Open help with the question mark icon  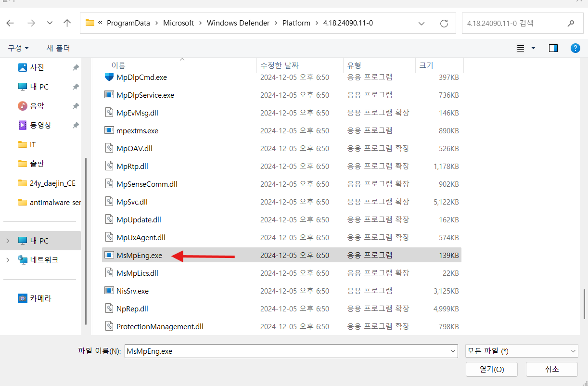tap(575, 48)
